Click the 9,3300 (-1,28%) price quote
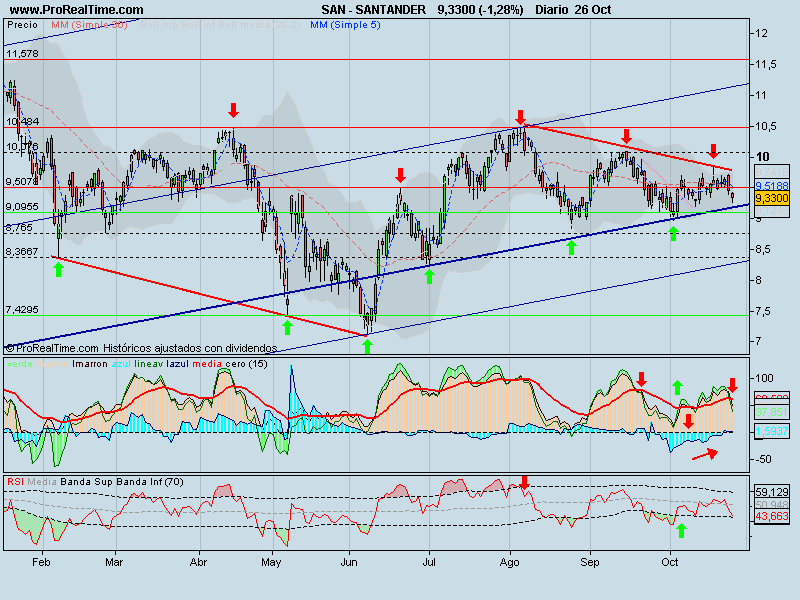 pos(480,10)
